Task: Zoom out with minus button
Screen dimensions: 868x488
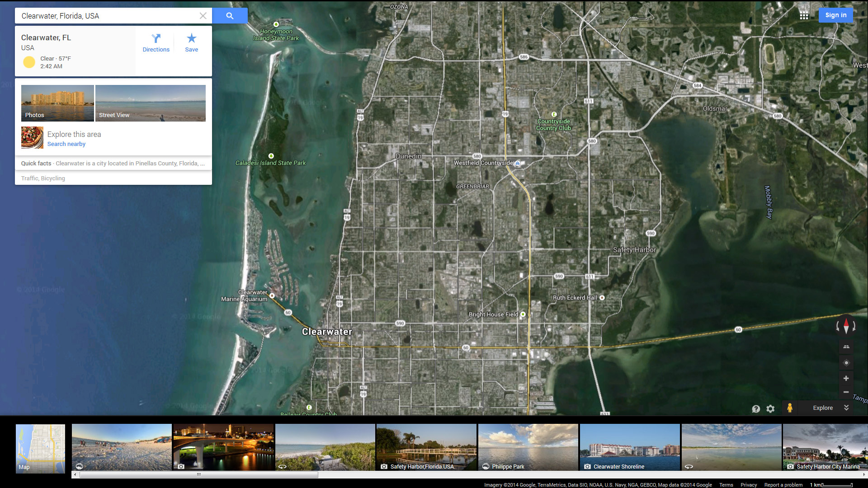Action: click(846, 392)
